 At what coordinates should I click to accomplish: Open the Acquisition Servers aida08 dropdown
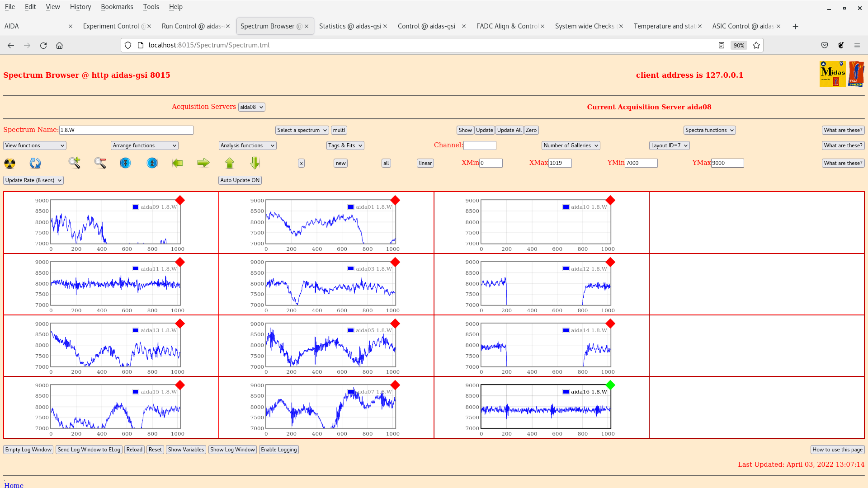[x=251, y=107]
